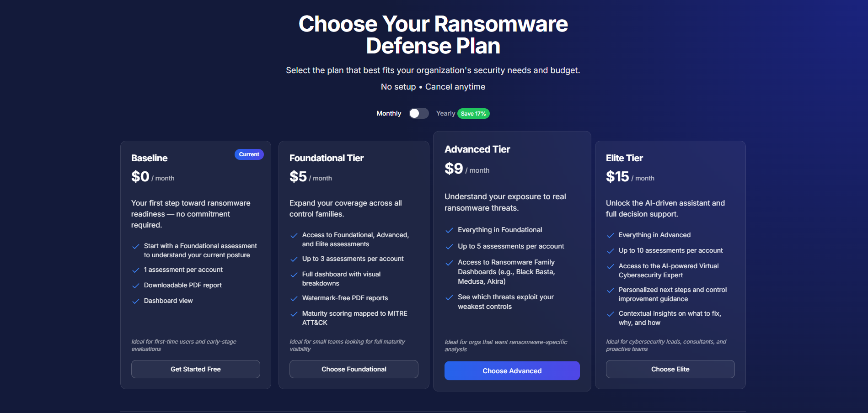Click the checkmark beside 'Maturity scoring mapped to MITRE ATT&CK'
The width and height of the screenshot is (868, 413).
click(x=294, y=314)
